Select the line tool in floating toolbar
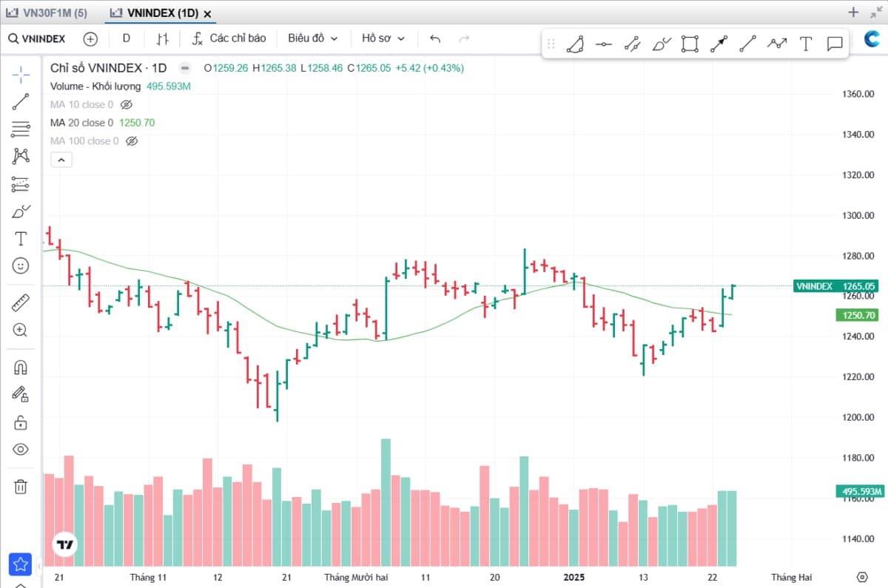 tap(747, 44)
